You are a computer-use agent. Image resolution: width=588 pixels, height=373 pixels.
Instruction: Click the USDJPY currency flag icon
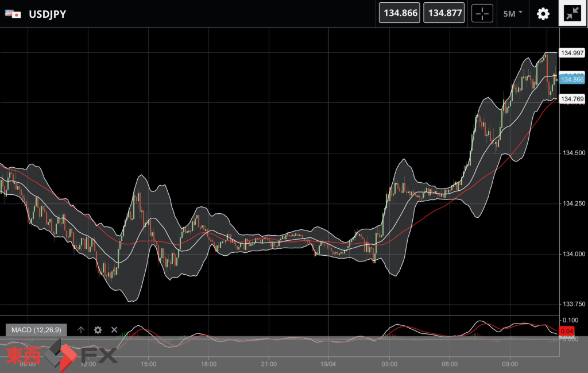tap(13, 14)
